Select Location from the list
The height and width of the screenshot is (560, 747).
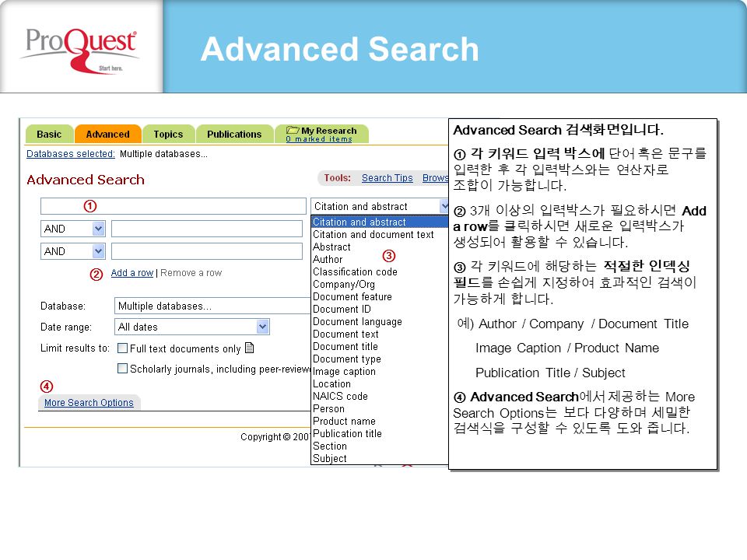click(x=380, y=383)
